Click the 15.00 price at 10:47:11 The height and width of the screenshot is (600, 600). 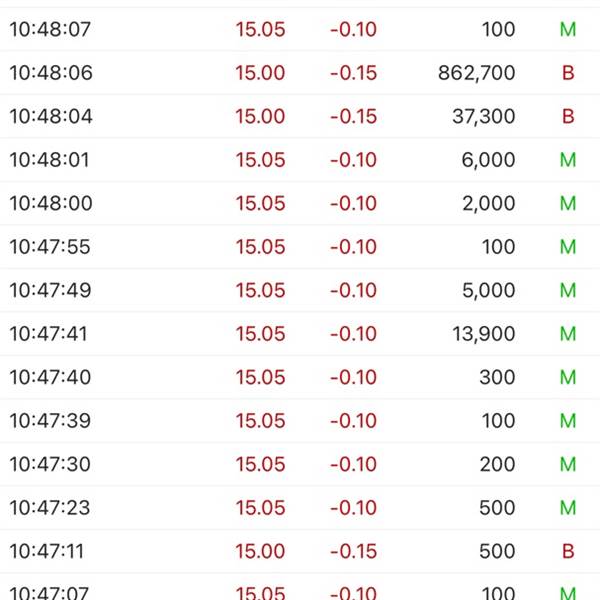point(260,551)
